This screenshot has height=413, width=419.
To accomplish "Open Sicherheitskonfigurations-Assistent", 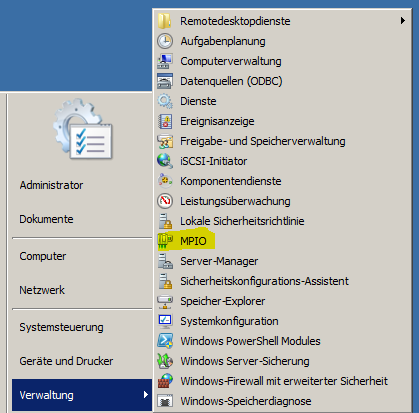I will (x=282, y=281).
